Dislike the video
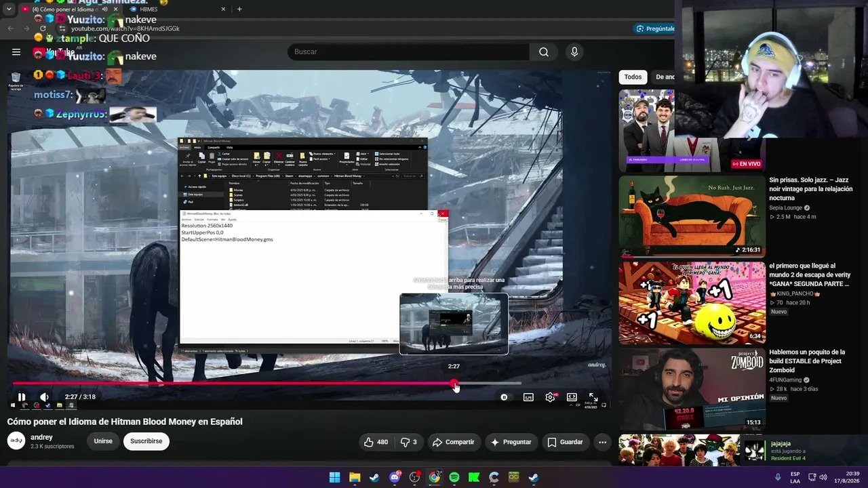Viewport: 868px width, 488px height. point(408,442)
